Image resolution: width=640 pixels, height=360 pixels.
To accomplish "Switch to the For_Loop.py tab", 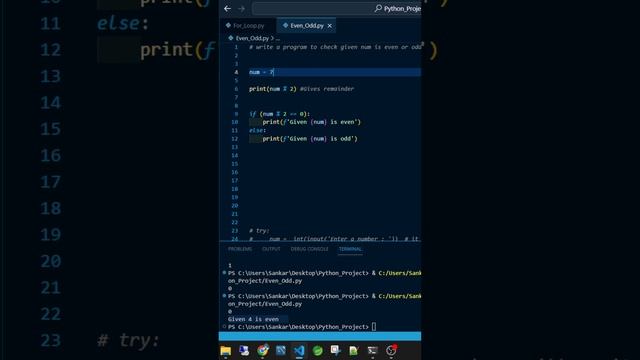I will click(x=245, y=26).
